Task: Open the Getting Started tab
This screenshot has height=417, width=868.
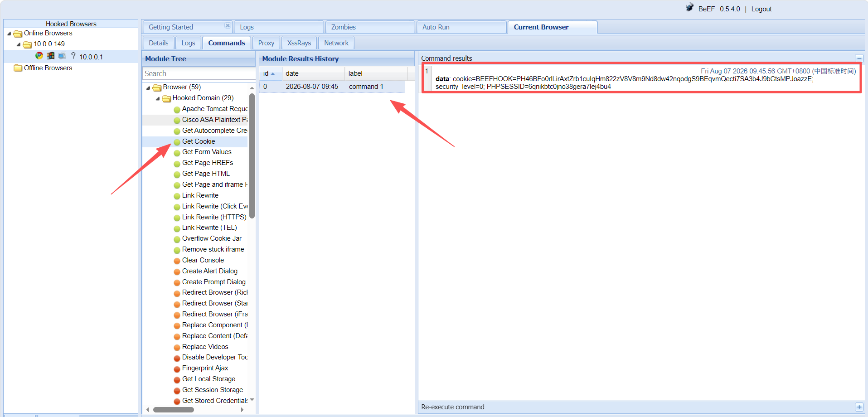Action: [187, 27]
